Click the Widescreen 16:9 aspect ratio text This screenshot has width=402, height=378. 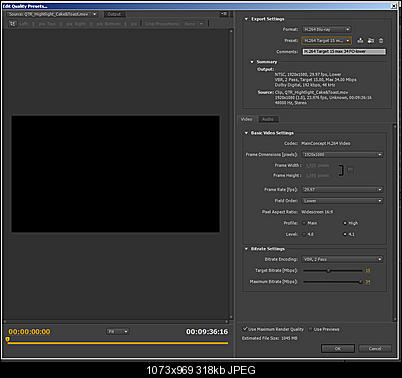317,212
